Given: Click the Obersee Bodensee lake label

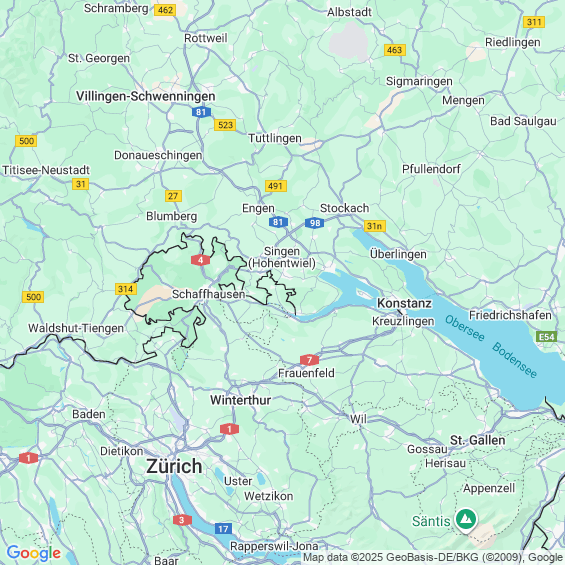Looking at the screenshot, I should [x=491, y=346].
